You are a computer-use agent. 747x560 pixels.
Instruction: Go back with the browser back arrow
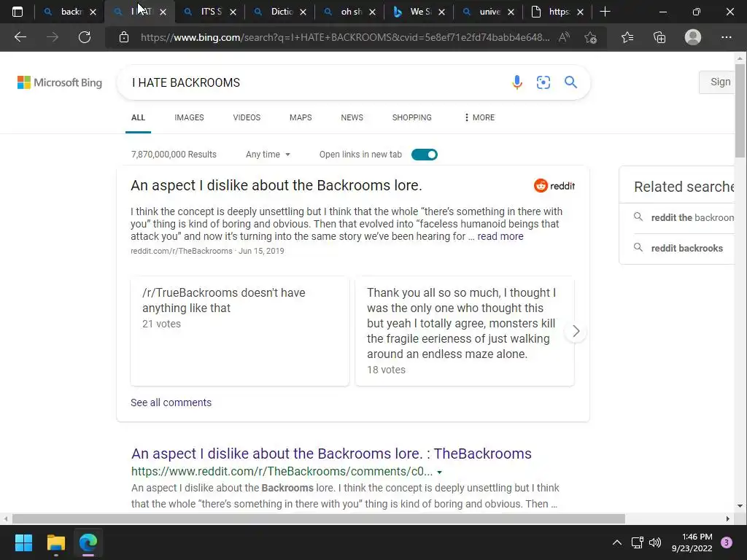click(x=20, y=37)
